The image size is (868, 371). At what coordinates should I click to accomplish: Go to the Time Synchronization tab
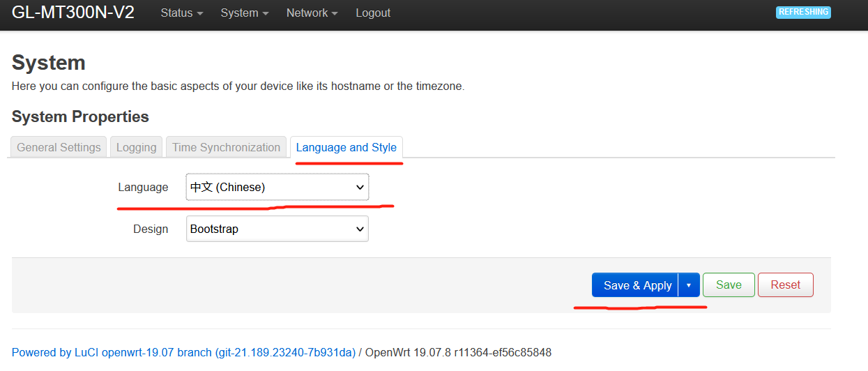(x=226, y=147)
